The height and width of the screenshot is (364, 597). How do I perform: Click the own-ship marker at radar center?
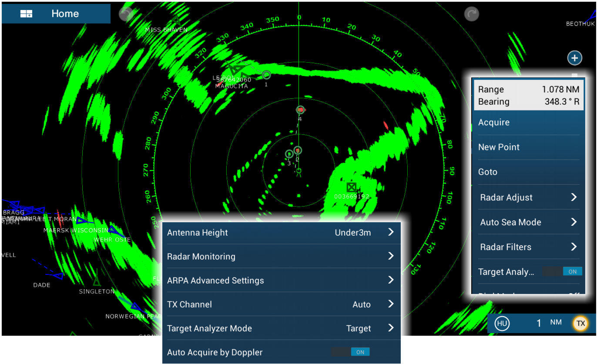[298, 170]
